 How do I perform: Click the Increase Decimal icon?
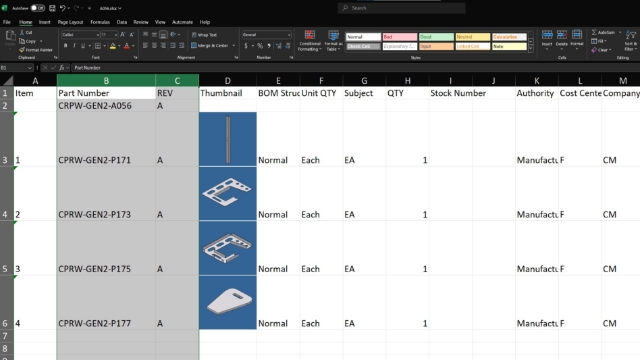coord(279,46)
